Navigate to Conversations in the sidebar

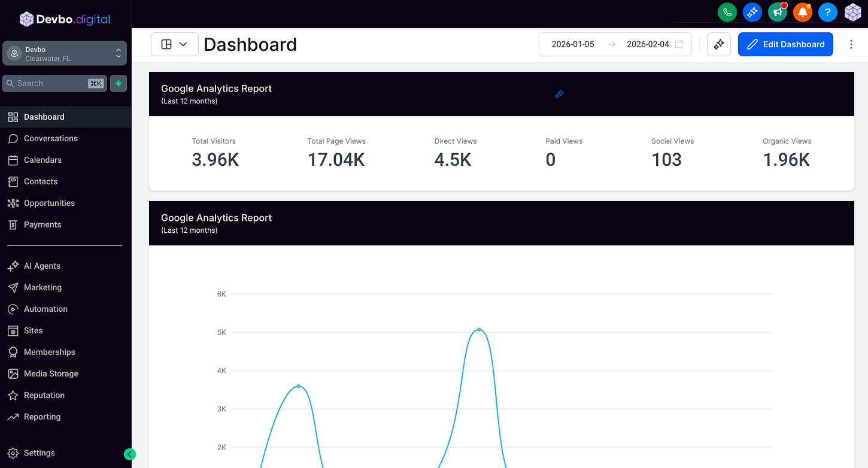coord(50,138)
